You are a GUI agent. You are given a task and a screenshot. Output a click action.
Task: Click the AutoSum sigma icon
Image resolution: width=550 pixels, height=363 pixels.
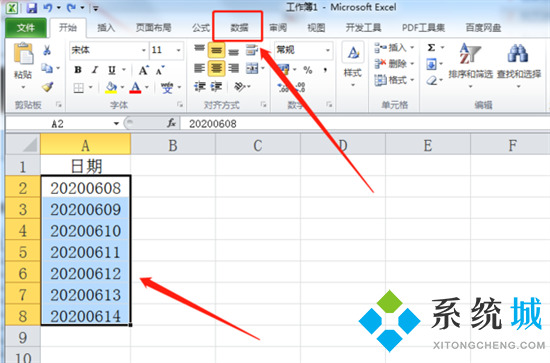click(x=431, y=47)
